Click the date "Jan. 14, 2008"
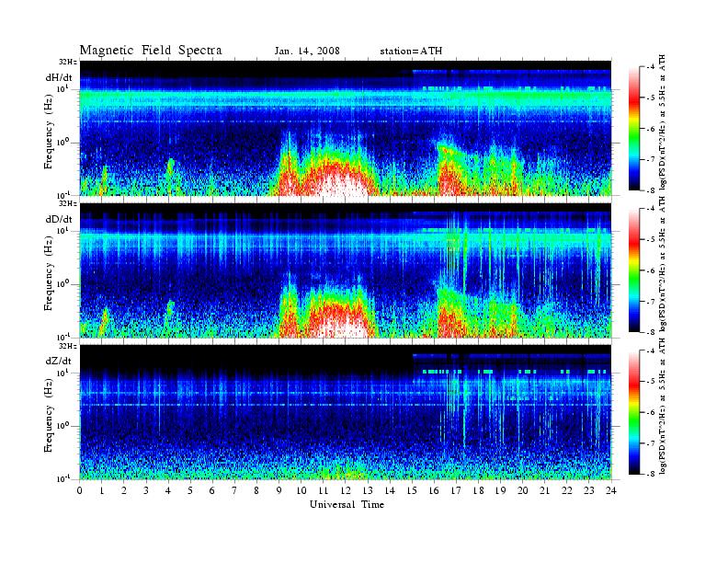Viewport: 728px width, 563px height. tap(307, 52)
